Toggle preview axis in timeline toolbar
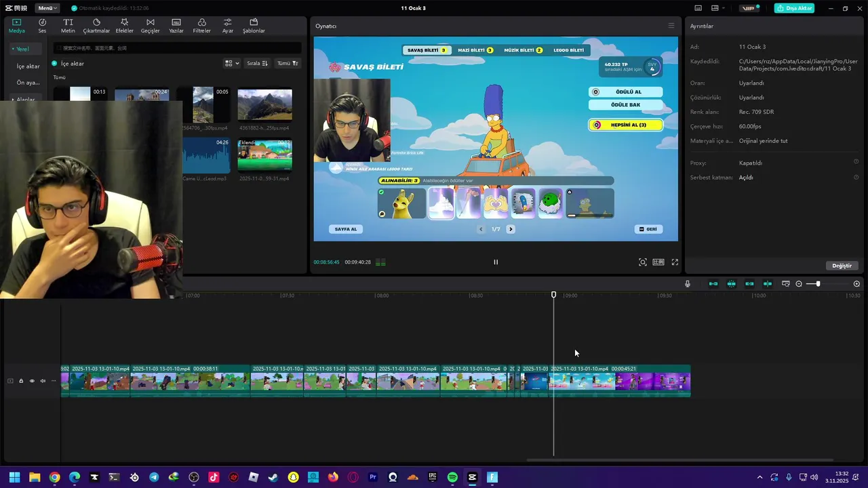 point(768,284)
